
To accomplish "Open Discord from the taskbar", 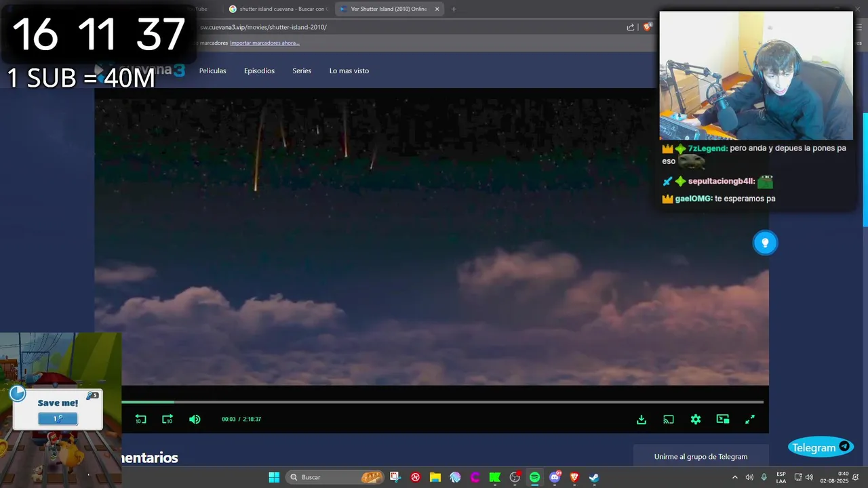I will (555, 477).
